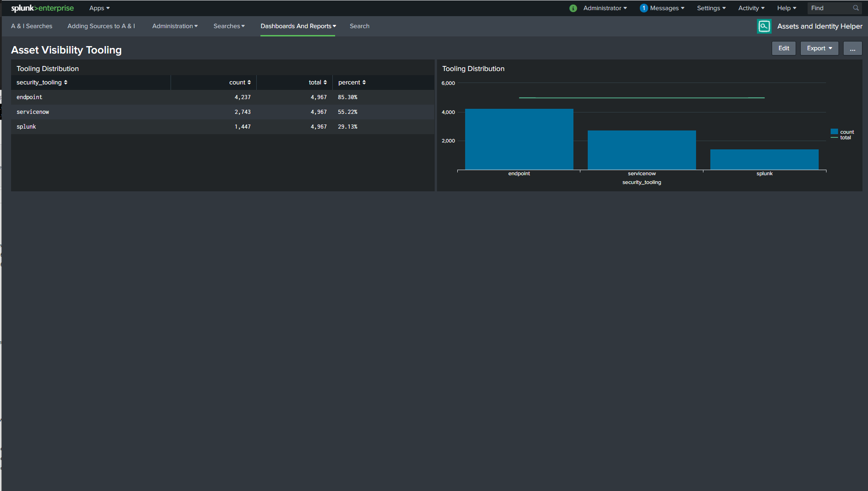Expand the Searches nav menu
The height and width of the screenshot is (491, 868).
pos(229,26)
